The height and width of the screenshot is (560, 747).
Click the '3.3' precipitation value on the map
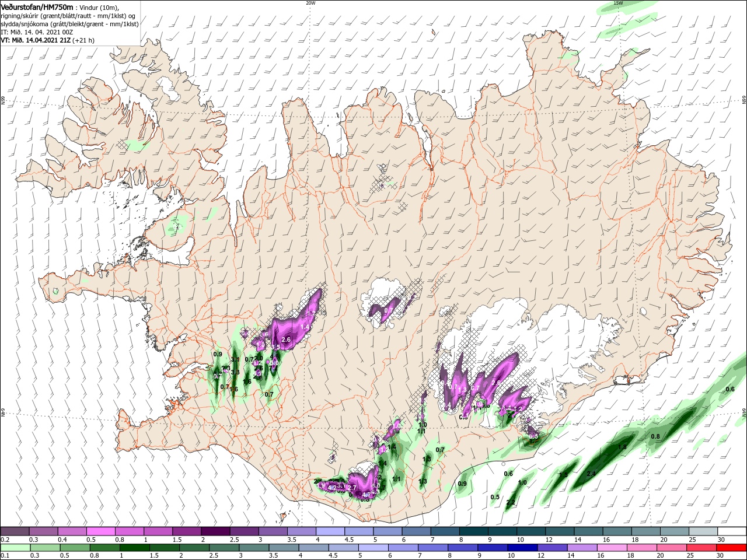pyautogui.click(x=236, y=372)
